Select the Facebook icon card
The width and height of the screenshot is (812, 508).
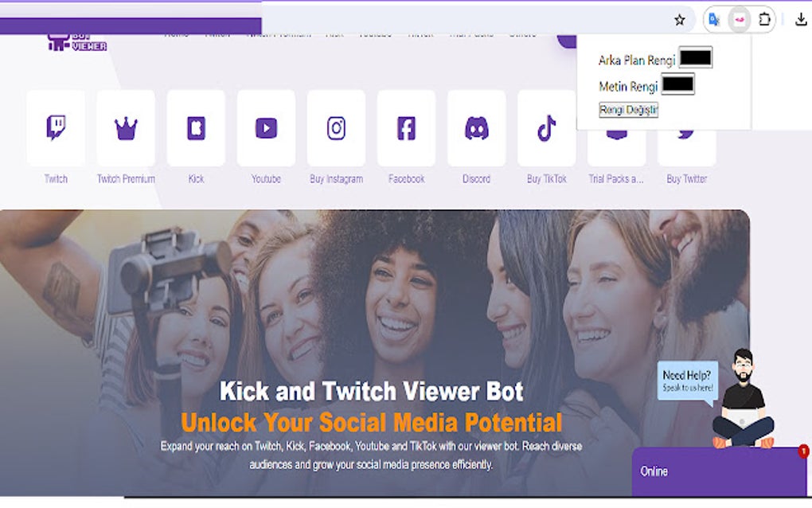click(x=407, y=128)
